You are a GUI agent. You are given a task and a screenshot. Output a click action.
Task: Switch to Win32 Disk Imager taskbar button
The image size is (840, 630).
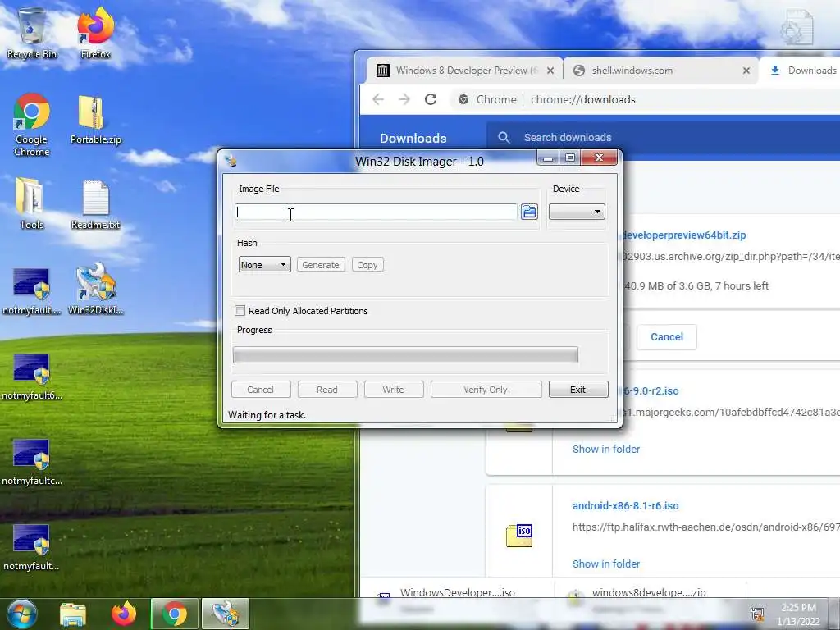point(226,614)
